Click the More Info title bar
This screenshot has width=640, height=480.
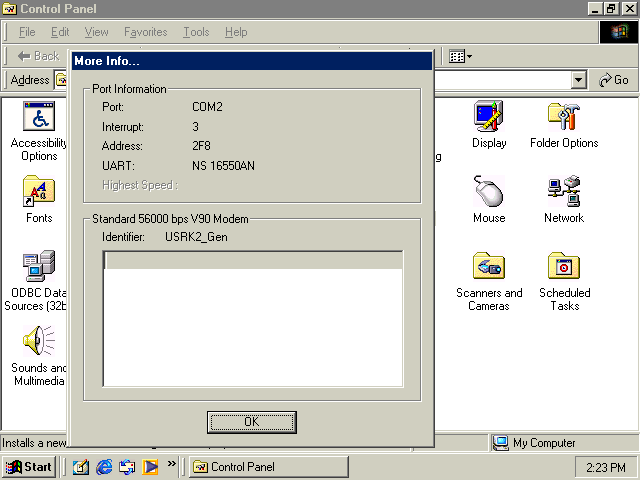coord(252,61)
